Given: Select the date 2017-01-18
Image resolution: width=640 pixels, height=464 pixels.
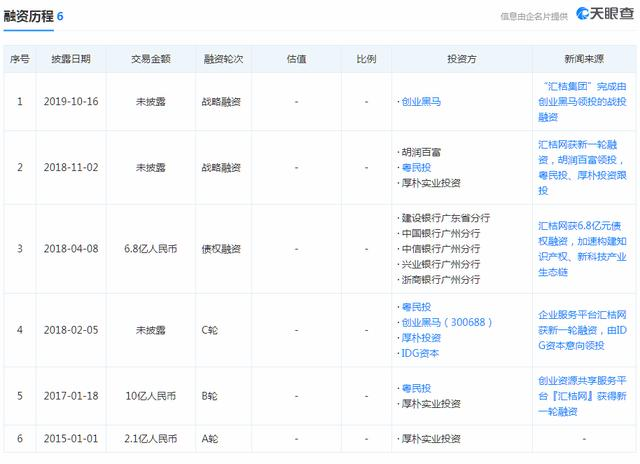Looking at the screenshot, I should click(x=71, y=396).
